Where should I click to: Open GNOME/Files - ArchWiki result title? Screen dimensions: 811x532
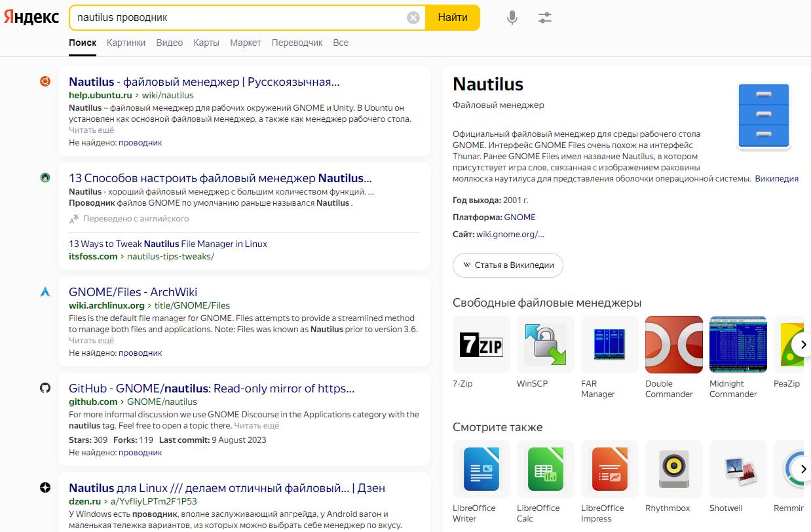click(133, 292)
